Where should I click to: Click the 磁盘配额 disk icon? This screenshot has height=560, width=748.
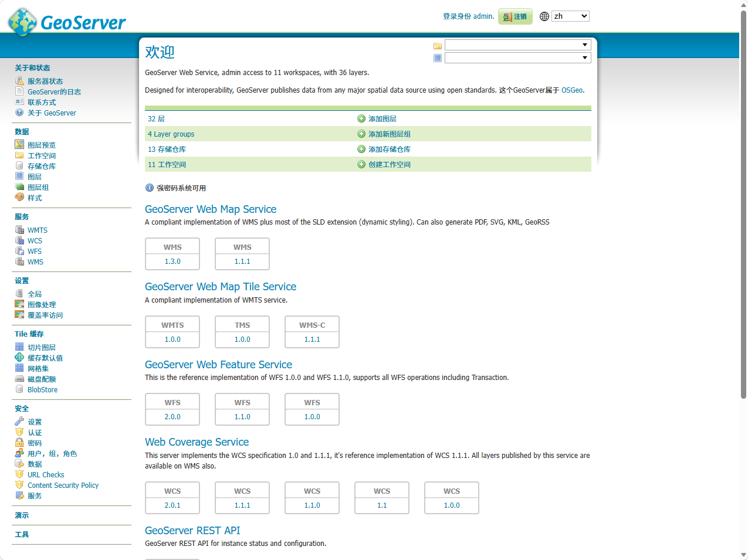pos(19,379)
